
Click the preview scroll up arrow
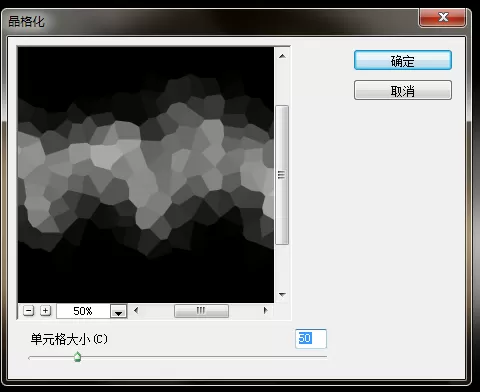pyautogui.click(x=282, y=56)
